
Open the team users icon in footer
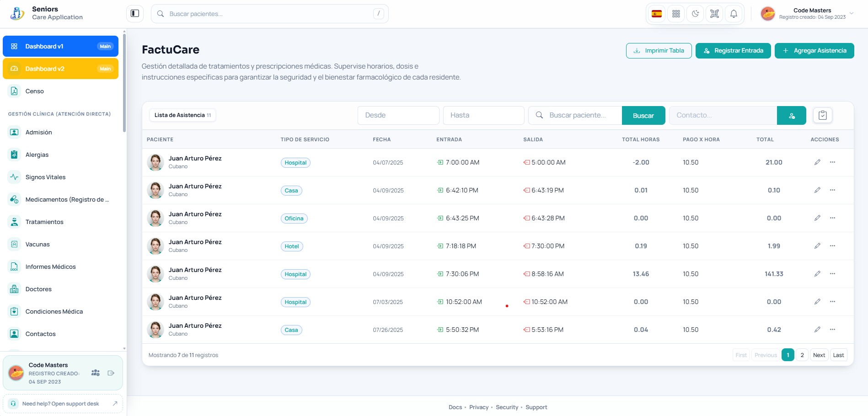tap(95, 373)
